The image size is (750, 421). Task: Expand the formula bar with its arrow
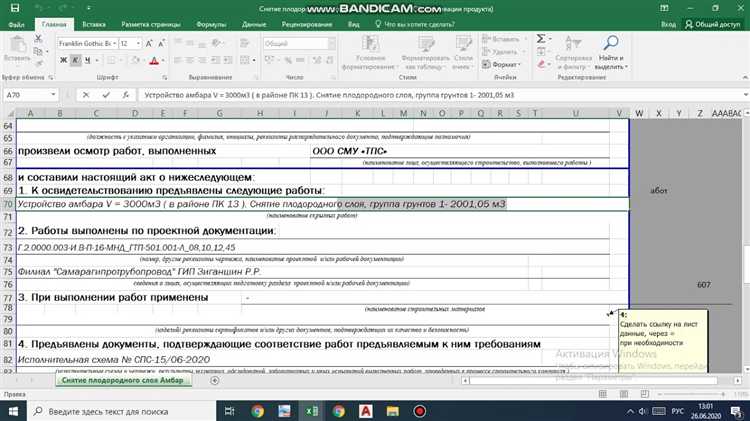coord(745,95)
